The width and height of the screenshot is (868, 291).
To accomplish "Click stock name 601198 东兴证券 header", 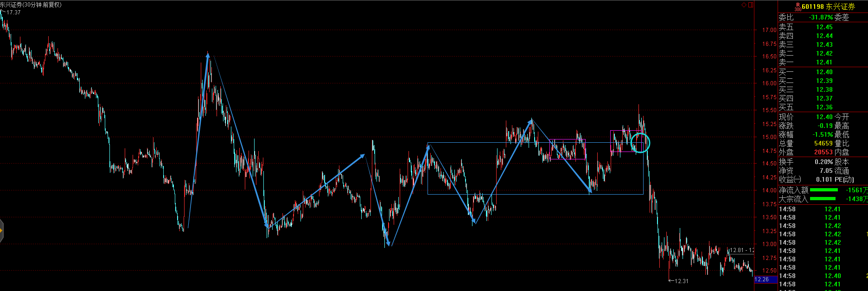I will pyautogui.click(x=828, y=7).
